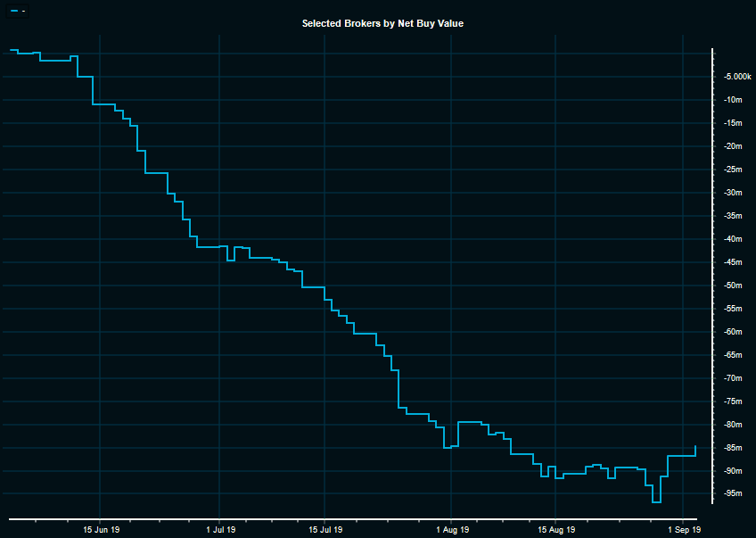The height and width of the screenshot is (538, 756).
Task: Click the blue legend line marker
Action: coord(13,11)
